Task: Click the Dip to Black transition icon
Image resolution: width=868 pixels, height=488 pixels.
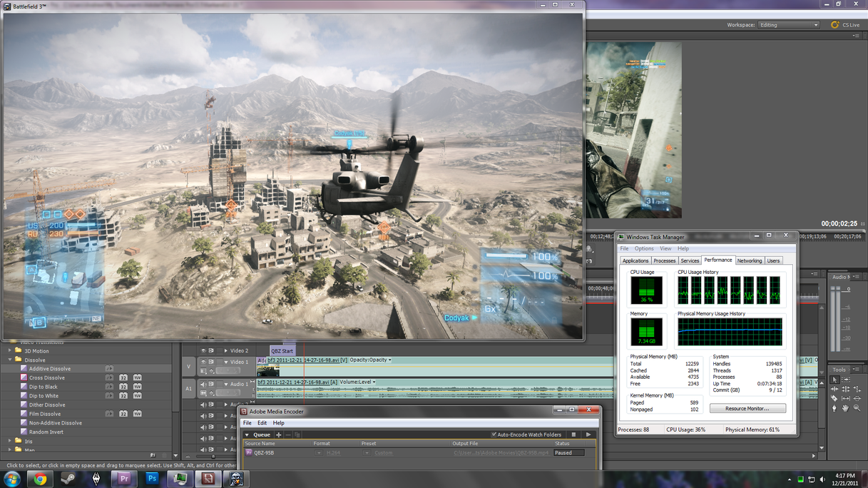Action: click(x=24, y=387)
